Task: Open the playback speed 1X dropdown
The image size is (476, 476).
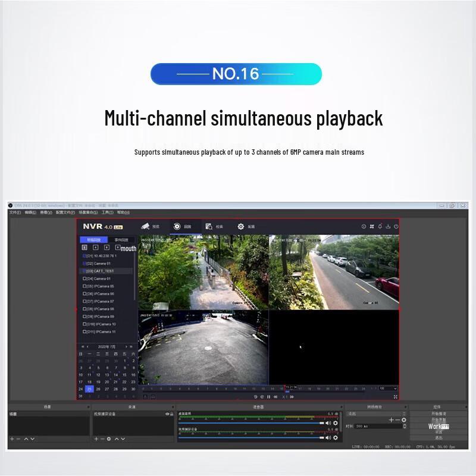Action: 387,389
